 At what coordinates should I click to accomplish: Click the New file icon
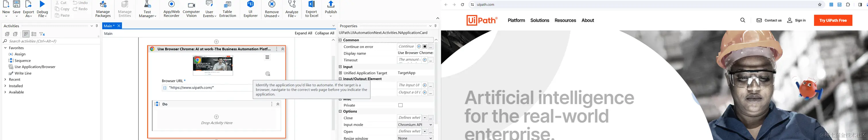[6, 5]
